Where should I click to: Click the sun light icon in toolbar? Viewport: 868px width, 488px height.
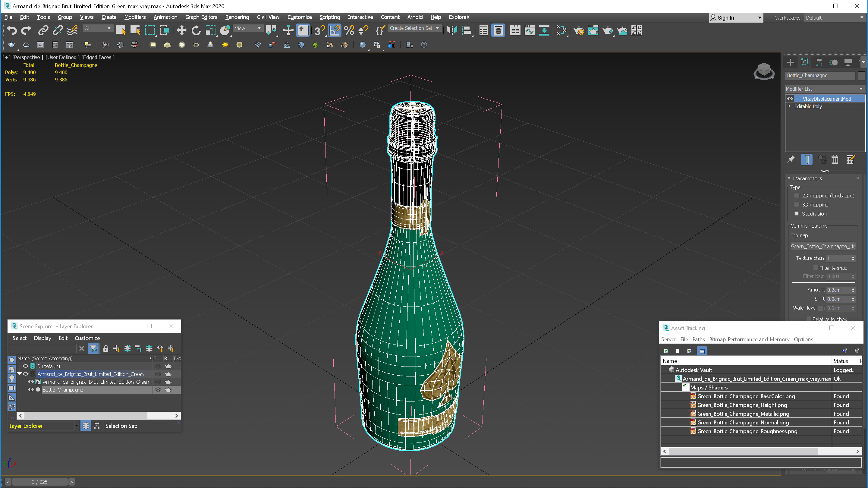click(x=225, y=45)
